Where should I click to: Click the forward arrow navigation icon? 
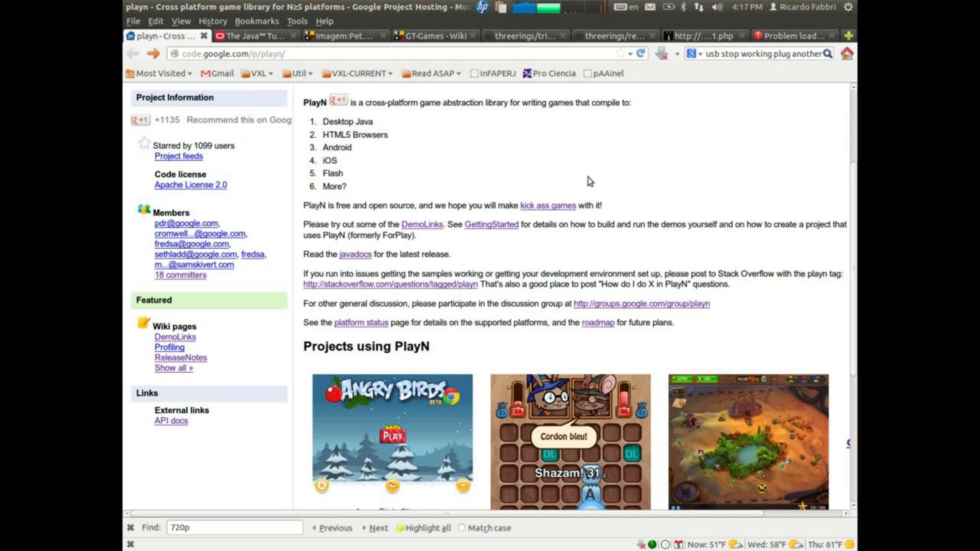pyautogui.click(x=153, y=53)
